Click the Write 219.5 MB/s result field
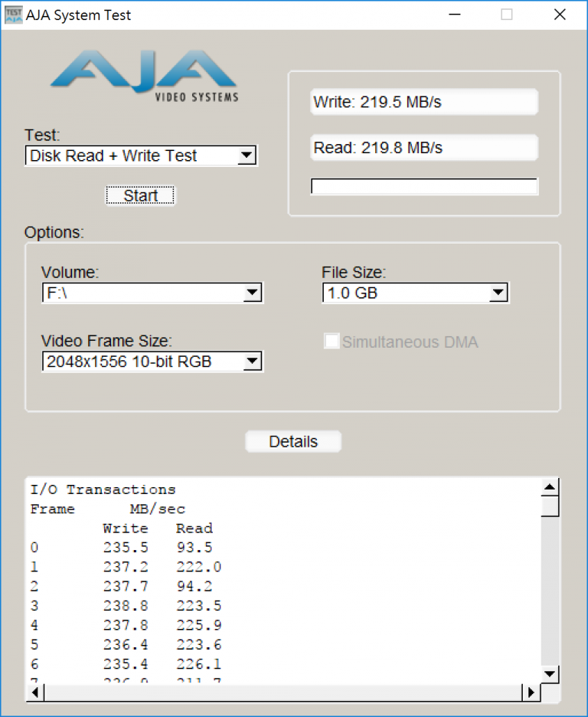This screenshot has height=717, width=588. (x=424, y=102)
